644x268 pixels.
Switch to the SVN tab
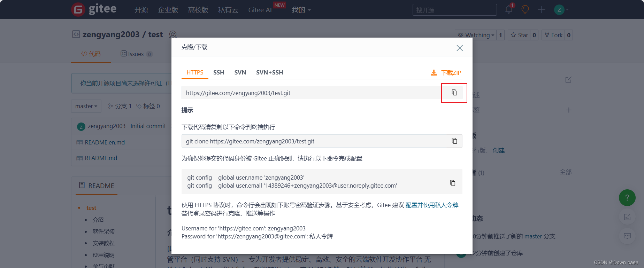point(240,72)
